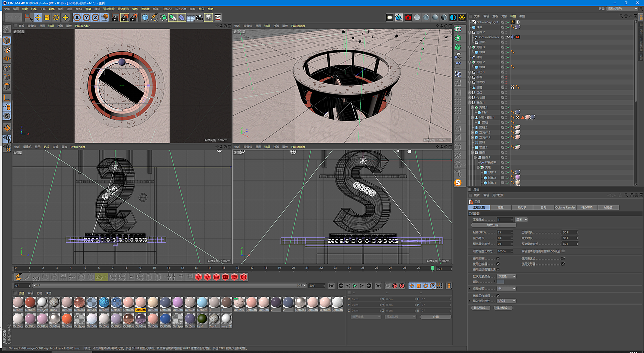Switch to the Octane Render tab
This screenshot has width=644, height=353.
pyautogui.click(x=565, y=207)
